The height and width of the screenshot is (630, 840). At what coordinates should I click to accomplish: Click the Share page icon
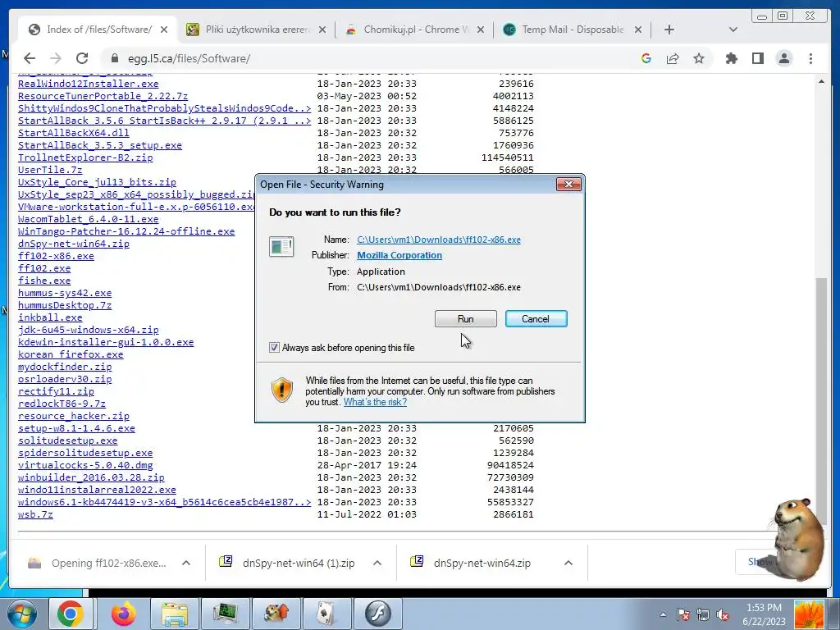(673, 58)
